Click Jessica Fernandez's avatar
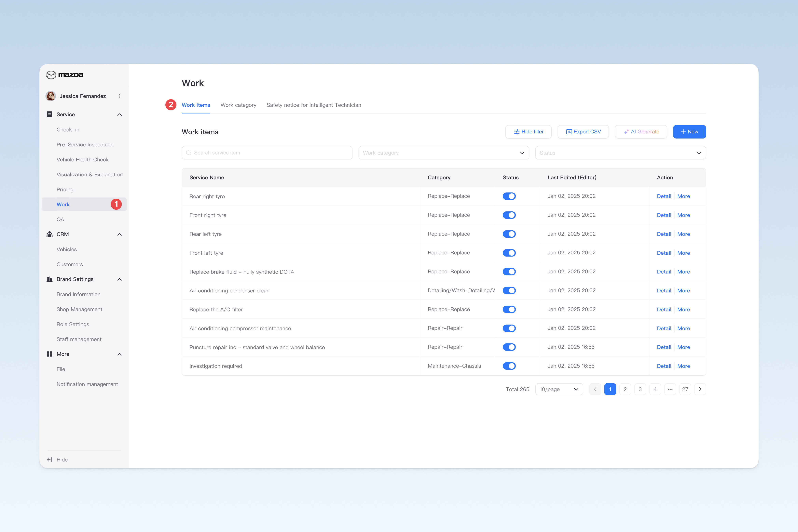Image resolution: width=798 pixels, height=532 pixels. tap(51, 96)
